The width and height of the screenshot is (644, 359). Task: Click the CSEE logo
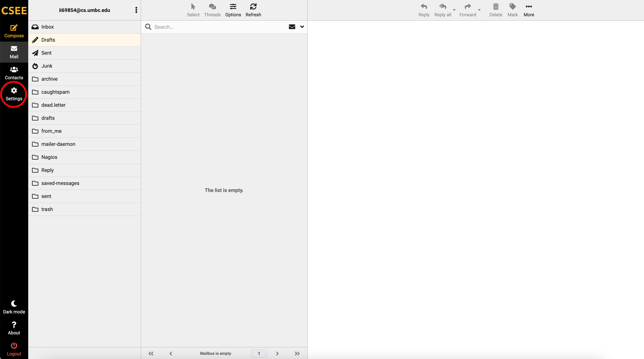pyautogui.click(x=14, y=10)
